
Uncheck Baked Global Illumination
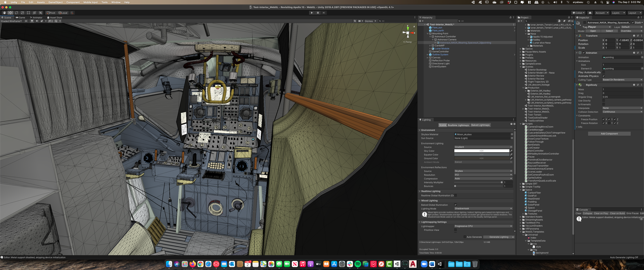coord(455,205)
